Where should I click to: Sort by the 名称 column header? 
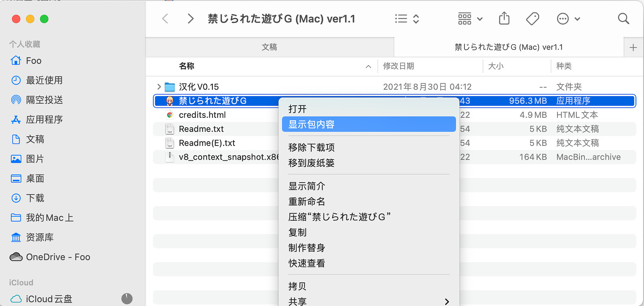click(x=187, y=66)
